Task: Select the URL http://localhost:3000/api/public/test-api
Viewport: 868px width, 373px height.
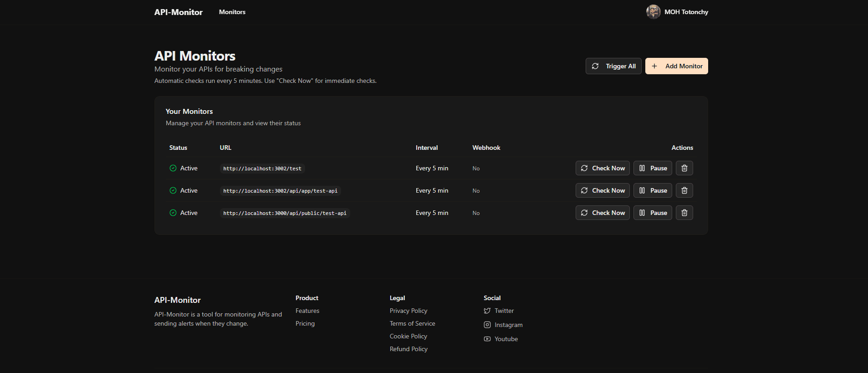Action: click(x=285, y=213)
